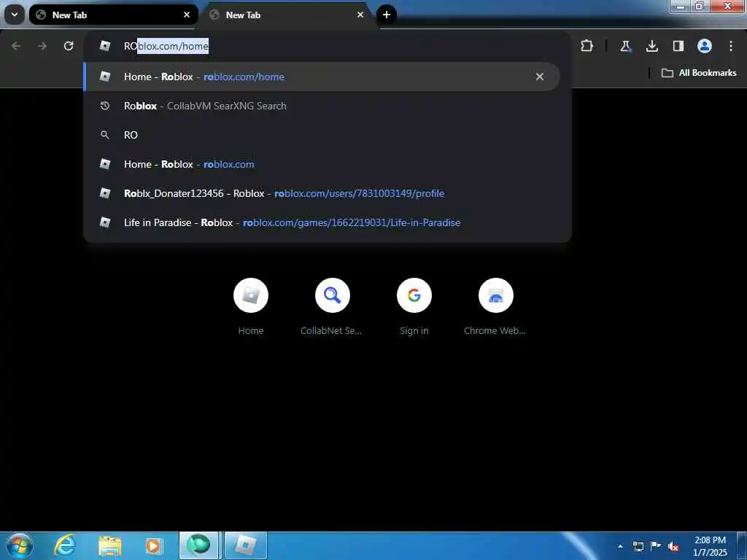Open Roblx_Donater123456 profile suggestion
The image size is (747, 560).
[x=321, y=193]
